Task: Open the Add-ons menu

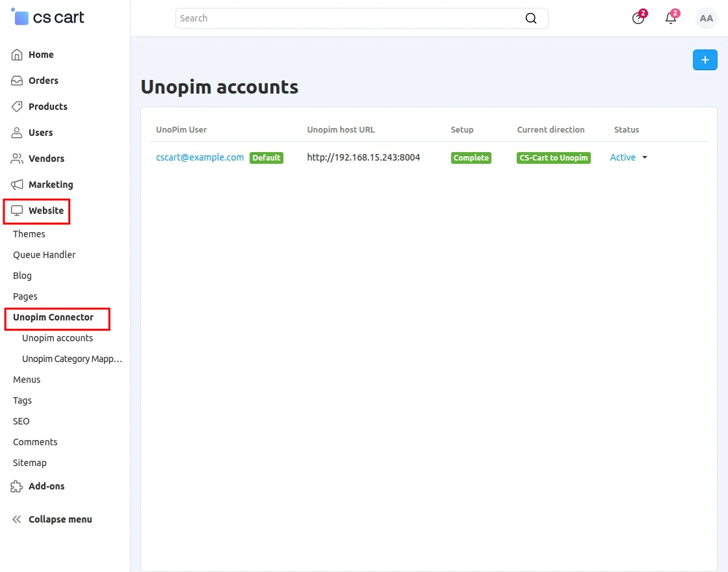Action: [x=46, y=486]
